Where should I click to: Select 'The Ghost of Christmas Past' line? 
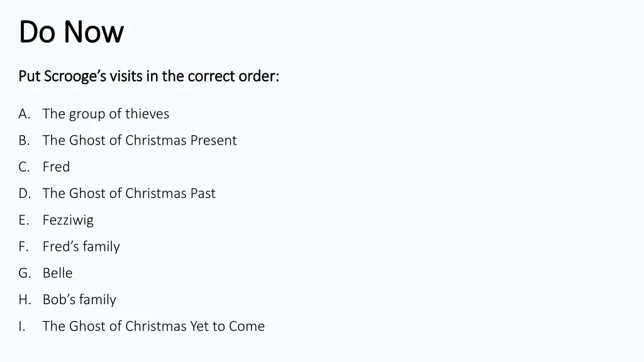[129, 194]
